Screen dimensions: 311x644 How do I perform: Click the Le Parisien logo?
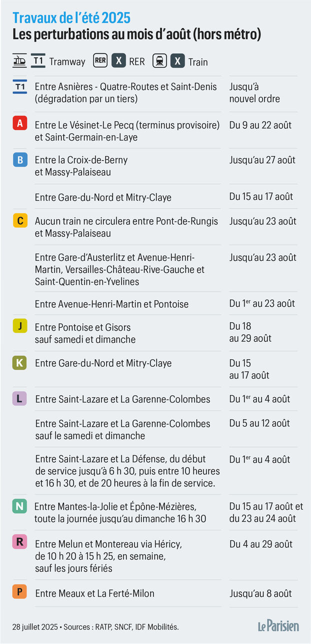[x=278, y=626]
